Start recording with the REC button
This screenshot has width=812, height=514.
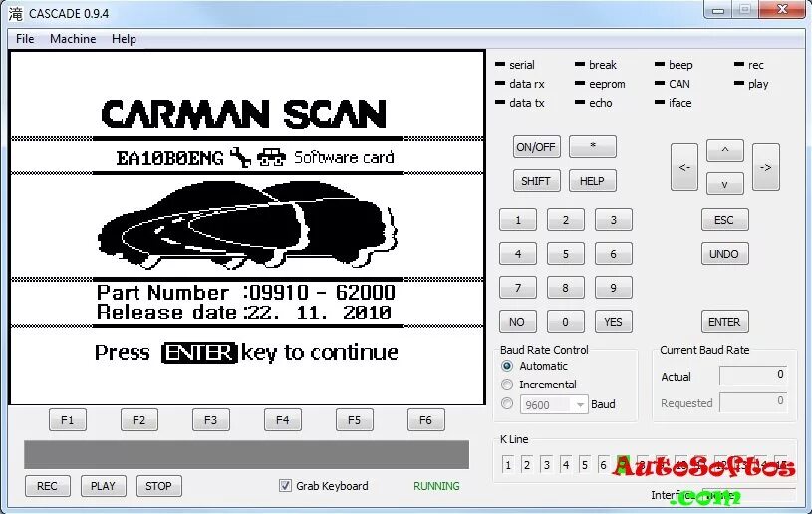click(47, 486)
